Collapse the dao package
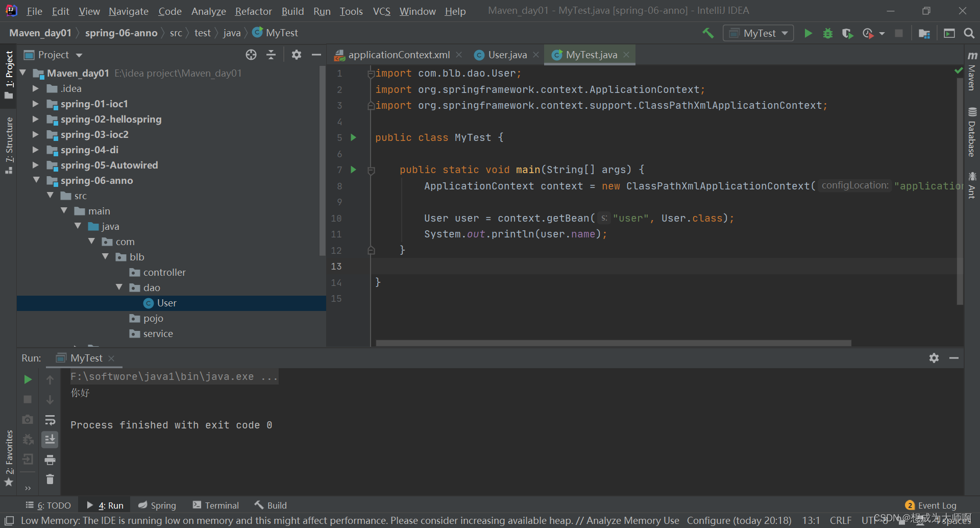 pyautogui.click(x=118, y=287)
